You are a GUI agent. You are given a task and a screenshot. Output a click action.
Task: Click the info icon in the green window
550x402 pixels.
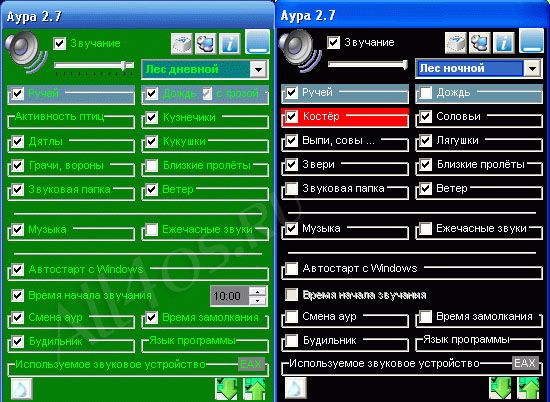tap(230, 44)
